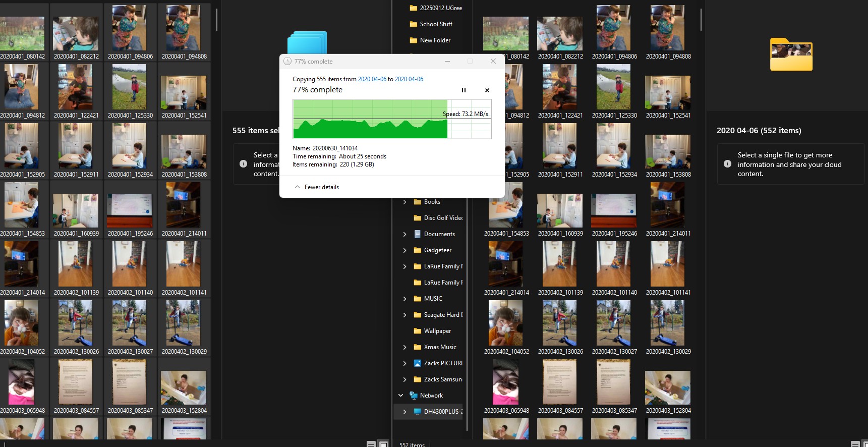Collapse dialog with Fewer details
868x447 pixels.
click(x=317, y=187)
